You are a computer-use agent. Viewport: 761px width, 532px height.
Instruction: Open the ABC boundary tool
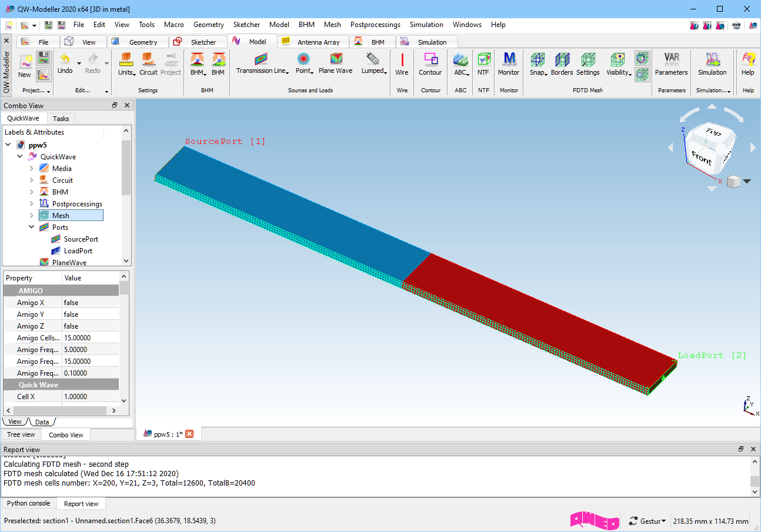click(461, 65)
